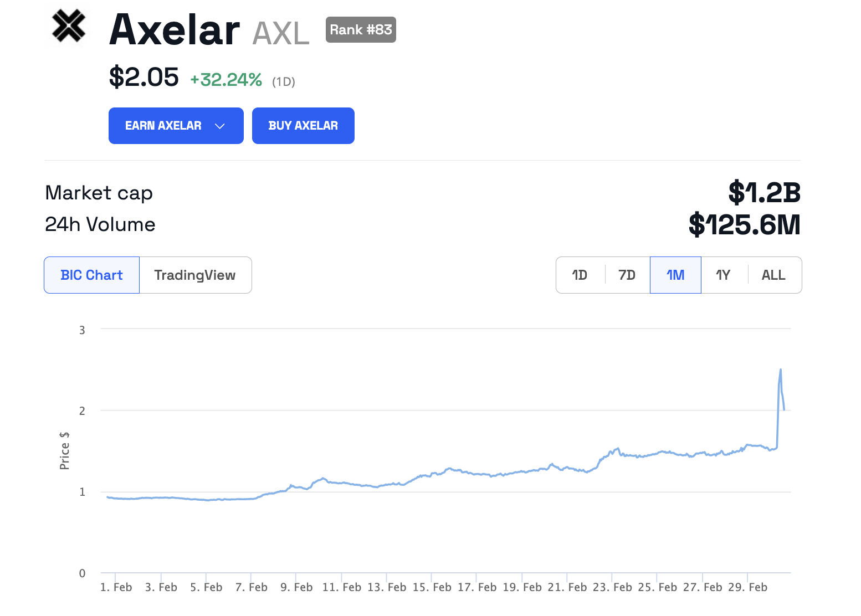
Task: Select the 7D time range
Action: pyautogui.click(x=627, y=275)
